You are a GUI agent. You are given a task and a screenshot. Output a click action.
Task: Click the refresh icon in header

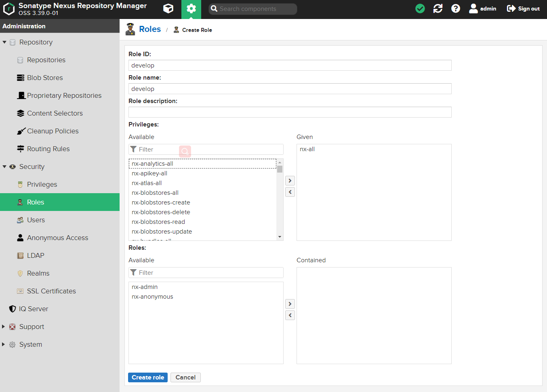pos(438,8)
